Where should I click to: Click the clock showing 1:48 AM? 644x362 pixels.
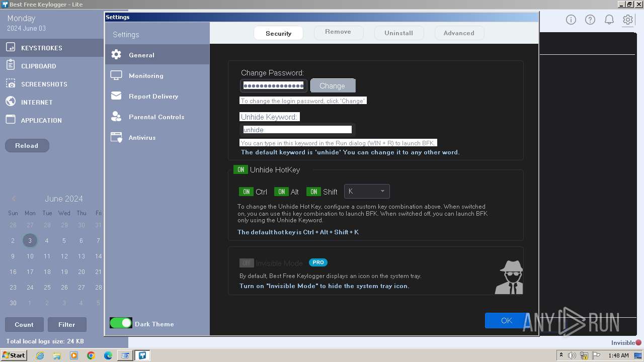(618, 355)
